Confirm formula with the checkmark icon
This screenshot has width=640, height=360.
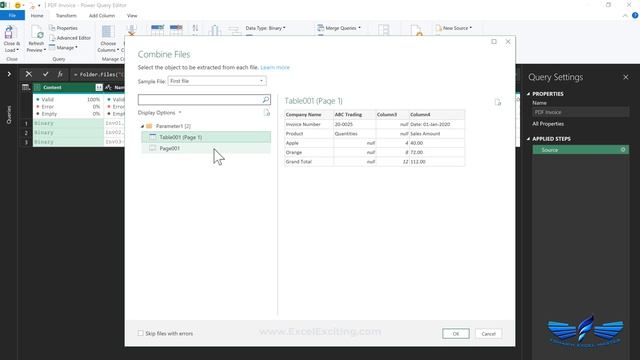click(45, 74)
